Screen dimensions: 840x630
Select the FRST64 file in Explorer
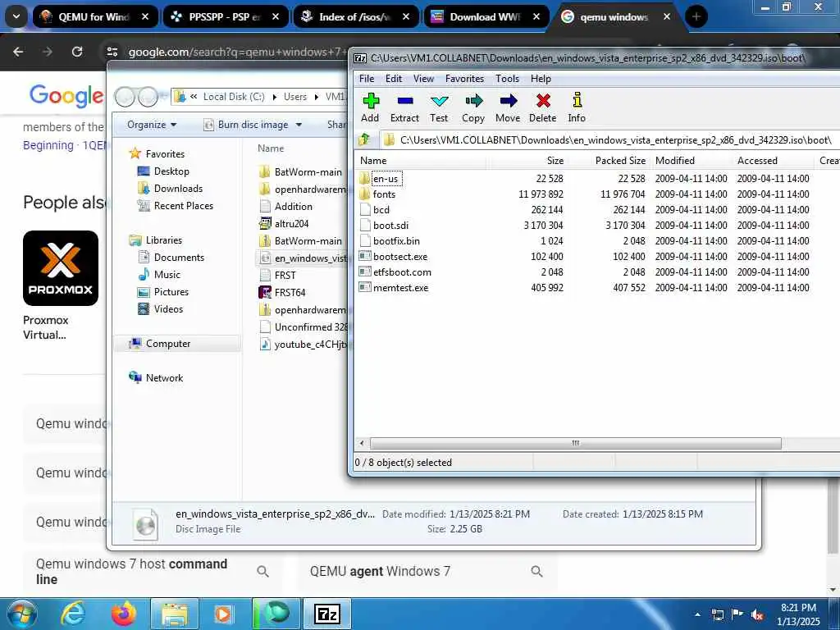(x=290, y=293)
